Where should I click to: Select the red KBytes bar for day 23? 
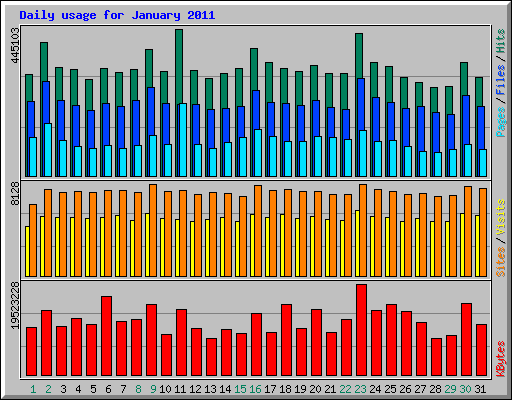(361, 330)
